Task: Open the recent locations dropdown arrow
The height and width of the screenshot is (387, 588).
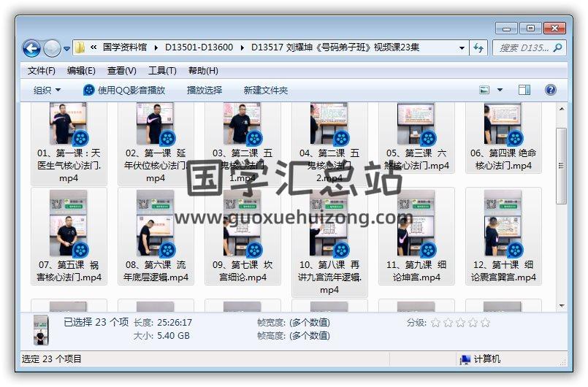Action: 66,48
